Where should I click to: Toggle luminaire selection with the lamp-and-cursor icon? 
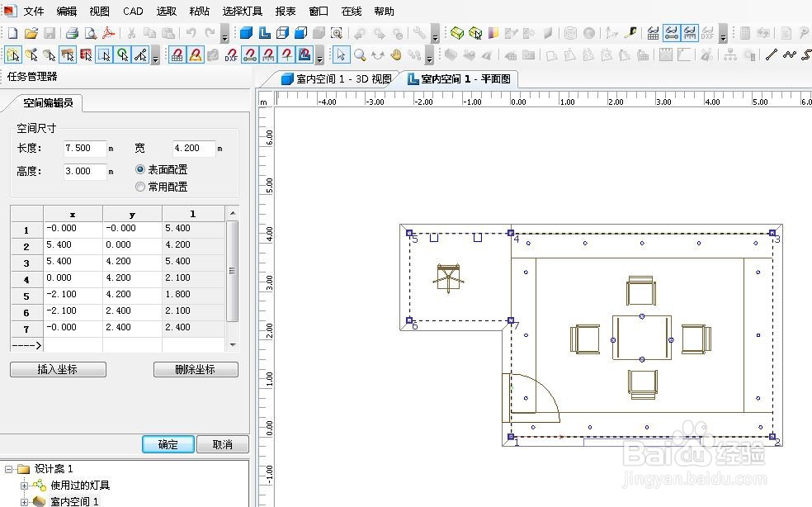click(31, 54)
